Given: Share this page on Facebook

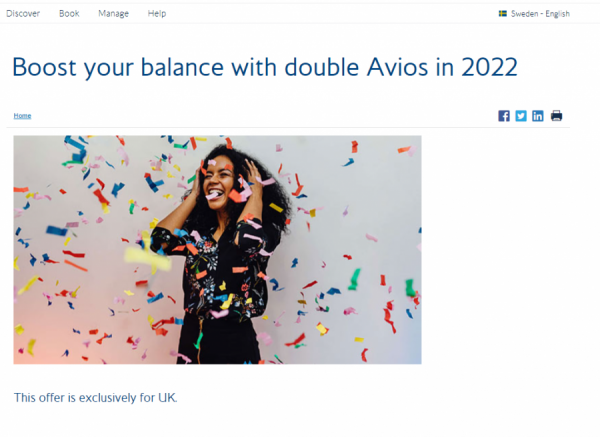Looking at the screenshot, I should point(504,116).
